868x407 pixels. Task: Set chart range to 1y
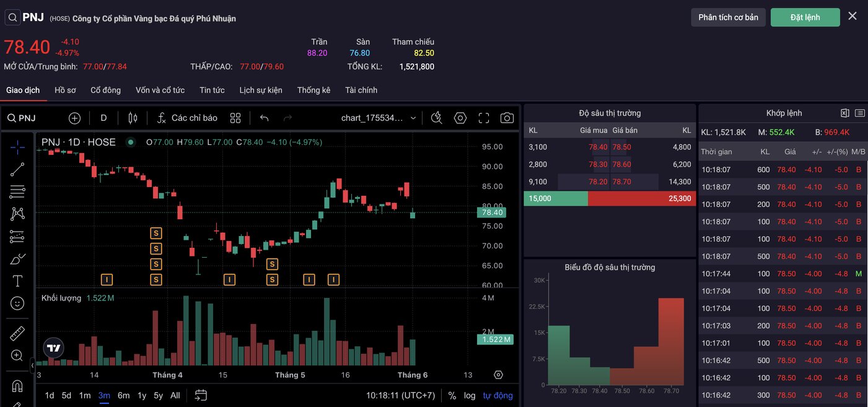[x=142, y=395]
